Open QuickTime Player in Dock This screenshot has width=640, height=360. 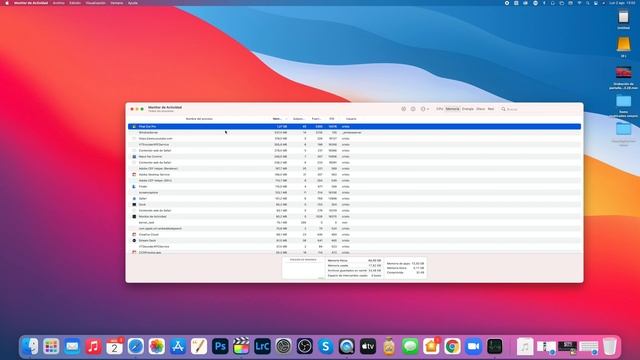click(x=347, y=347)
